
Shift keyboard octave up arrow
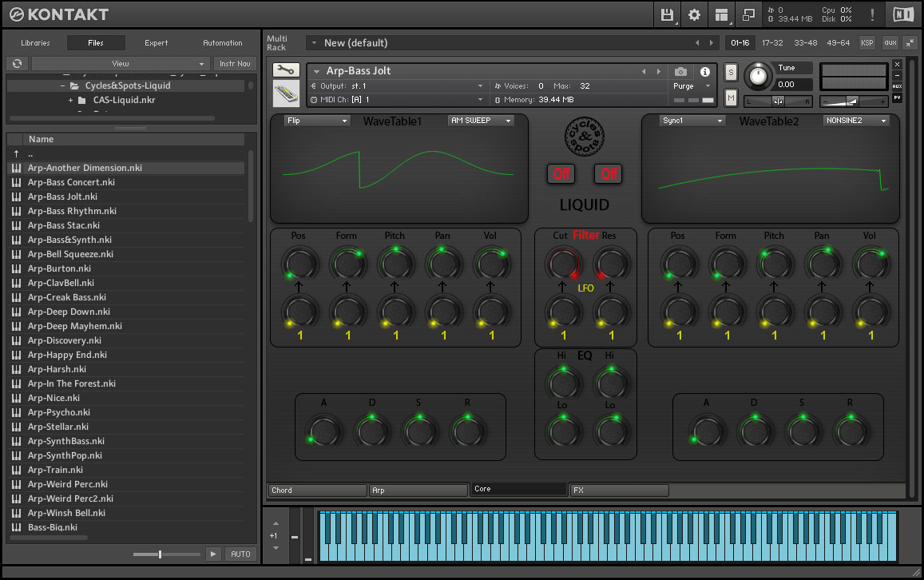click(276, 523)
